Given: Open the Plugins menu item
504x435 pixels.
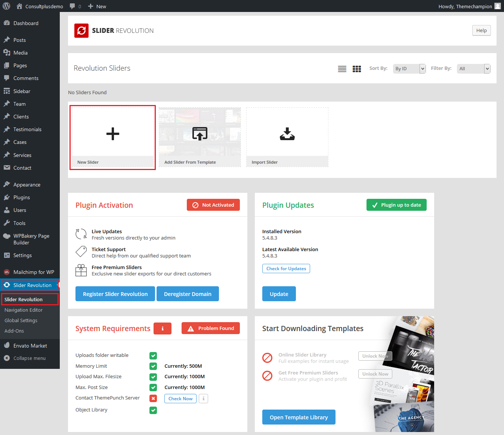Looking at the screenshot, I should click(x=22, y=197).
